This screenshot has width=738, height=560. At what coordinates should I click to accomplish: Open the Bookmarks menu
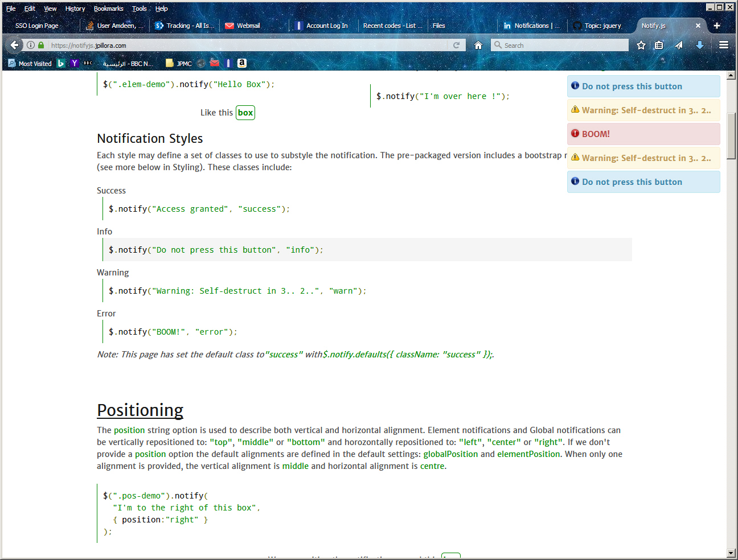tap(108, 9)
